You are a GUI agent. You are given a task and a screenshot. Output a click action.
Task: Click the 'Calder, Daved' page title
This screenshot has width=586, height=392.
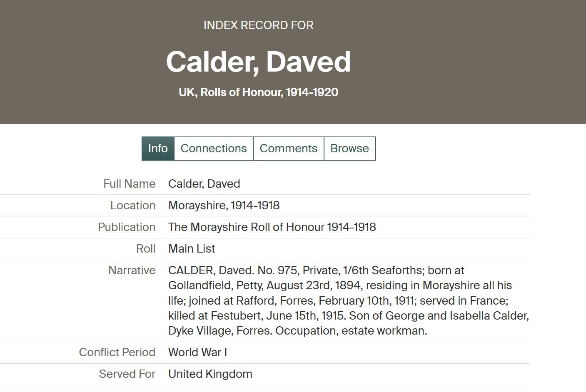(x=258, y=62)
